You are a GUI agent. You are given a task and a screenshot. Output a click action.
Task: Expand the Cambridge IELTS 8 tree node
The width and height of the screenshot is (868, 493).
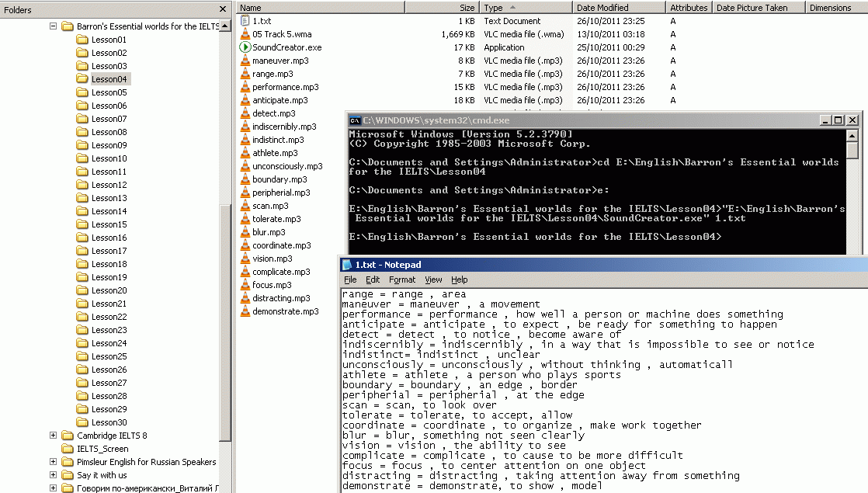pos(53,436)
